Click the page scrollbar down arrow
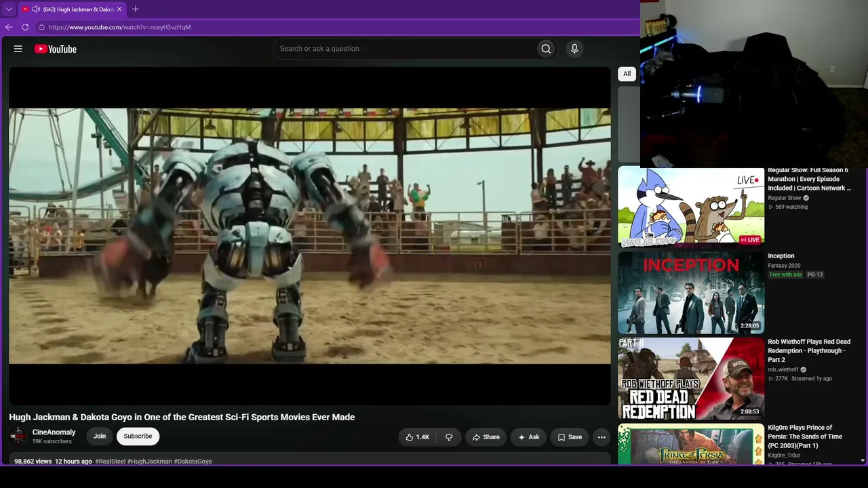The height and width of the screenshot is (488, 868). [x=863, y=461]
